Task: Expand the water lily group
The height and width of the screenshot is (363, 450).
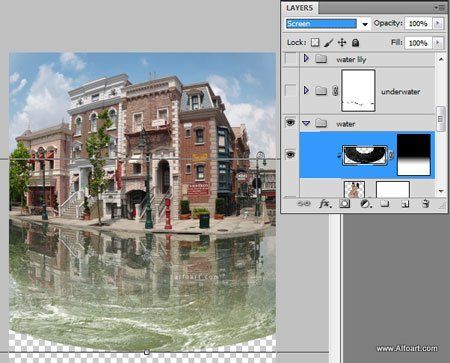Action: 306,59
